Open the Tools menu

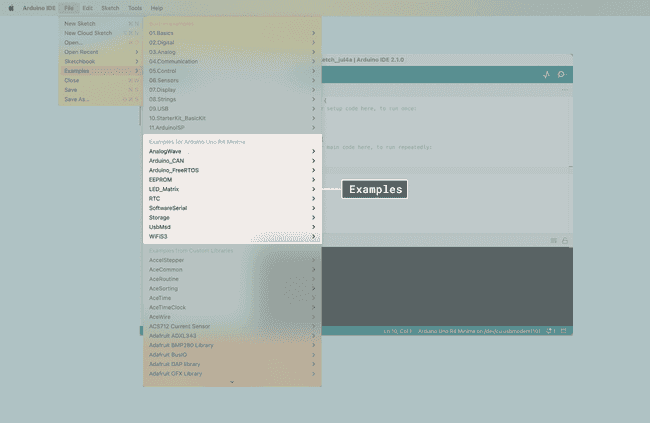click(134, 7)
